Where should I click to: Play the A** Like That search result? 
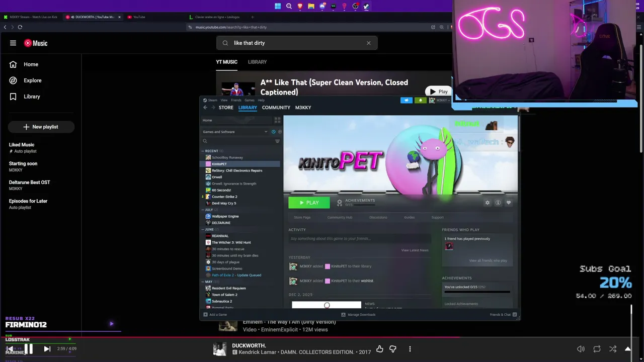click(x=439, y=92)
